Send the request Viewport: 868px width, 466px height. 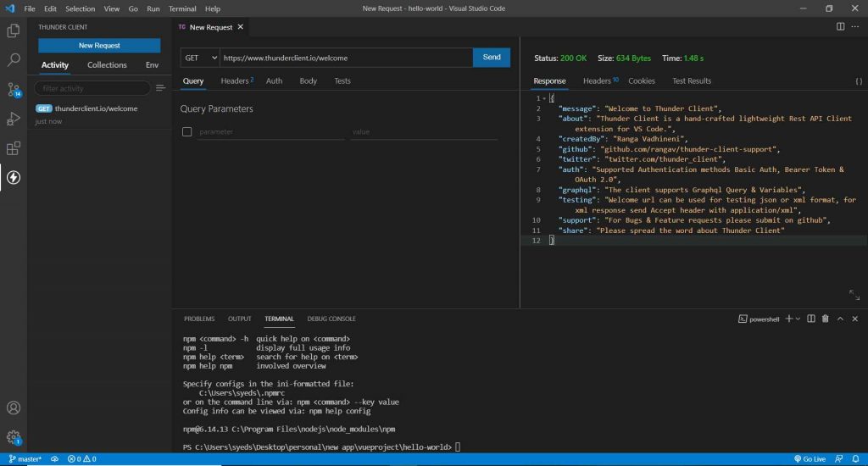pyautogui.click(x=492, y=58)
